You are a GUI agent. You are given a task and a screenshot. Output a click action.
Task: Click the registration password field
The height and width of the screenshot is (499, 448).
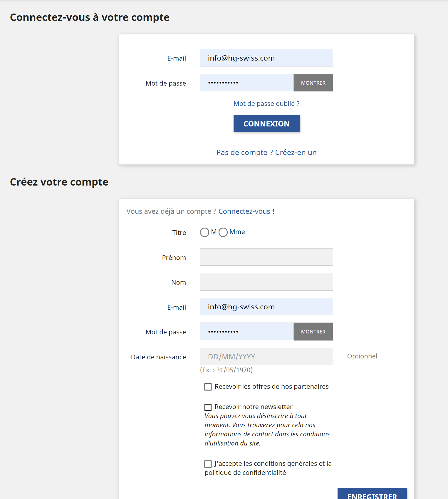[247, 331]
